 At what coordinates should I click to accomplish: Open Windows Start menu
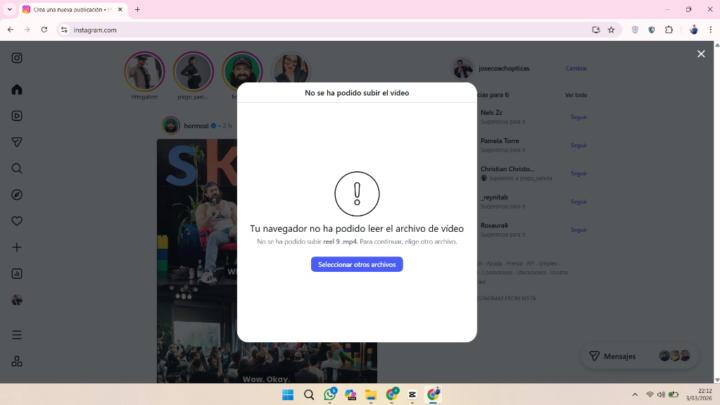(288, 394)
